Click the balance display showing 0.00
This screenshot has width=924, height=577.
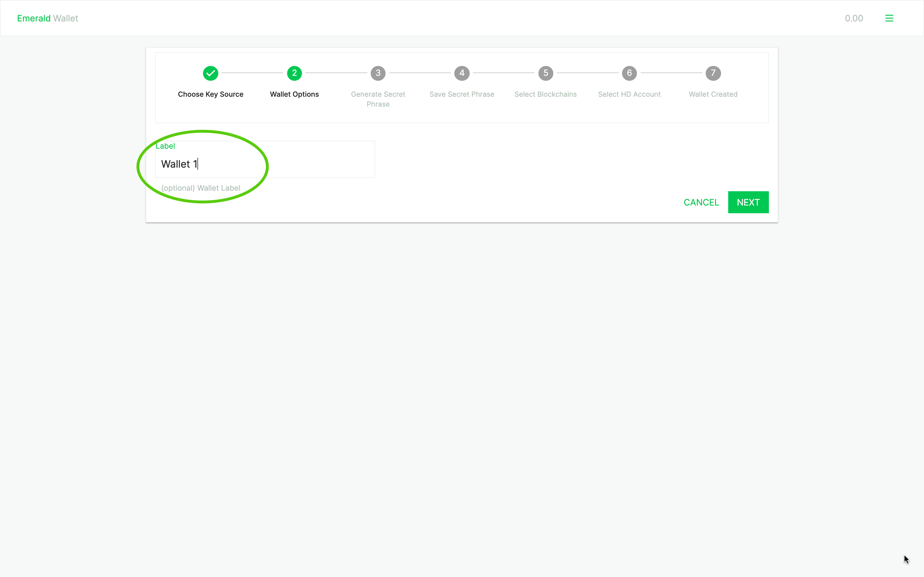point(854,18)
